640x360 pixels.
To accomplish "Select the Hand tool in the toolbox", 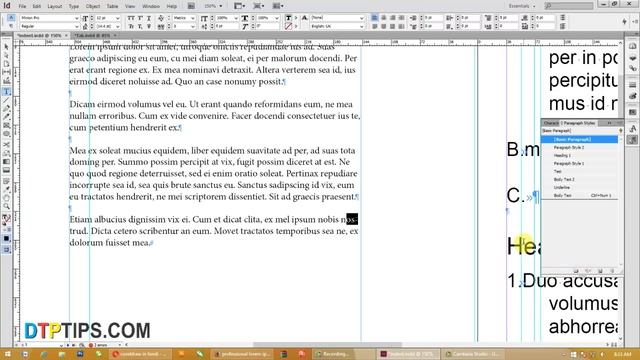I will coord(7,198).
